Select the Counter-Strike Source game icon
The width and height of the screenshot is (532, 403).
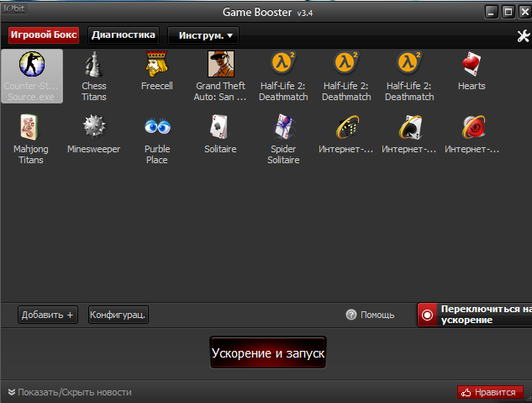[32, 65]
